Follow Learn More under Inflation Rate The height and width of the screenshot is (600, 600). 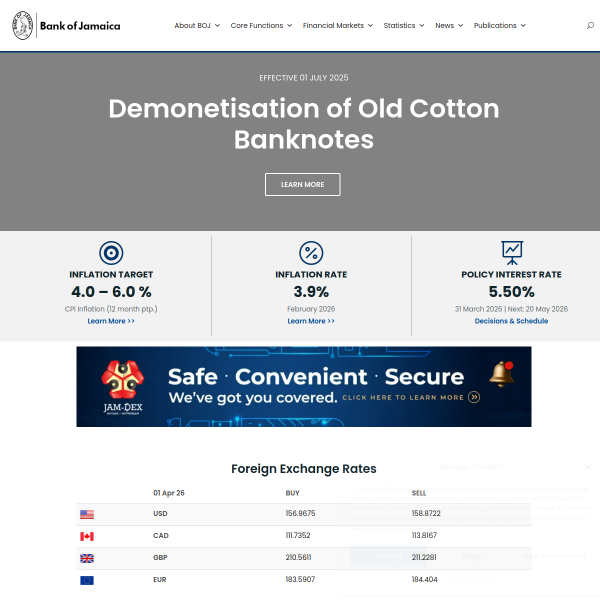click(x=311, y=321)
